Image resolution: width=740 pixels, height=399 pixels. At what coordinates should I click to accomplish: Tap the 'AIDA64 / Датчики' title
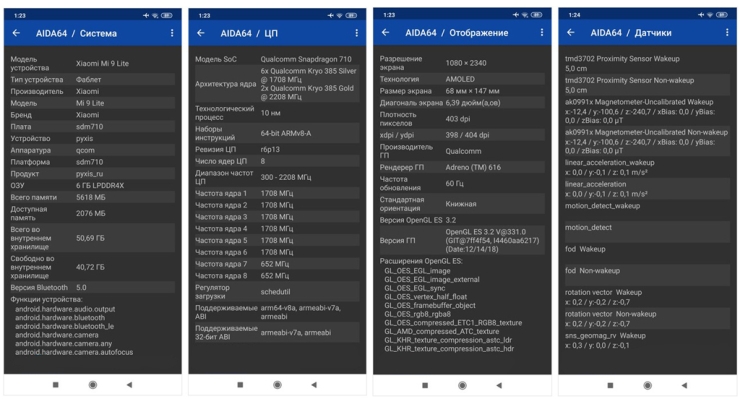[631, 33]
